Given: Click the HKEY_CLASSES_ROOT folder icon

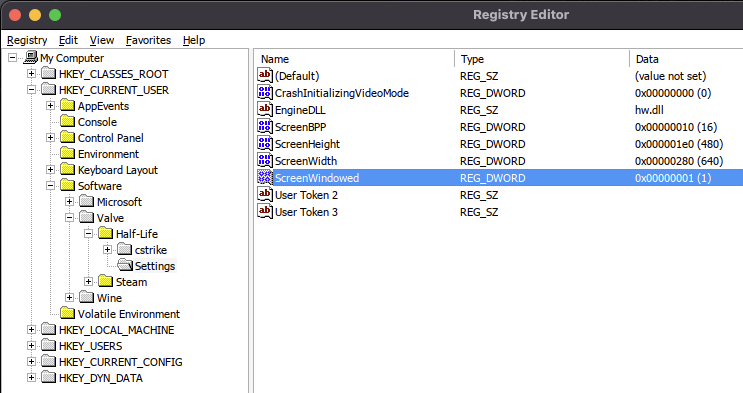Looking at the screenshot, I should tap(49, 73).
